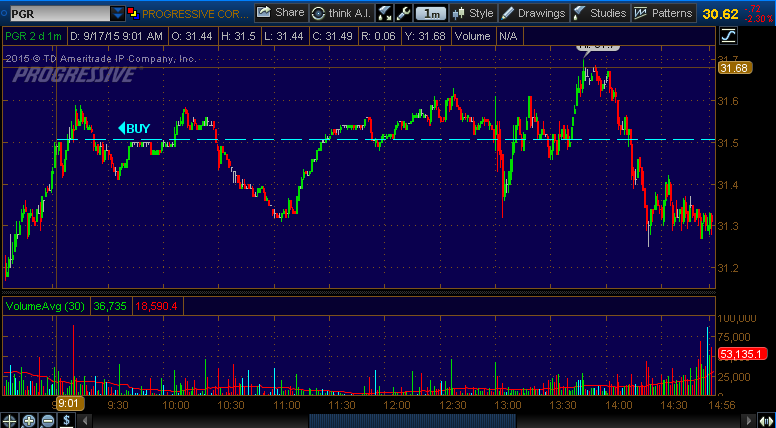Image resolution: width=776 pixels, height=428 pixels.
Task: Change the 1m timeframe selector
Action: [430, 13]
